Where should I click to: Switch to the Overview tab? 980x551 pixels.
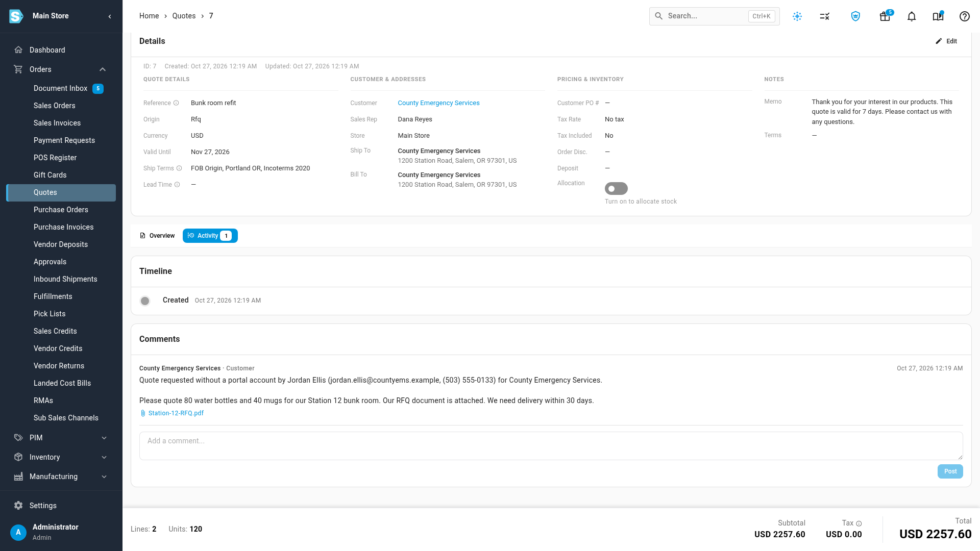click(157, 236)
